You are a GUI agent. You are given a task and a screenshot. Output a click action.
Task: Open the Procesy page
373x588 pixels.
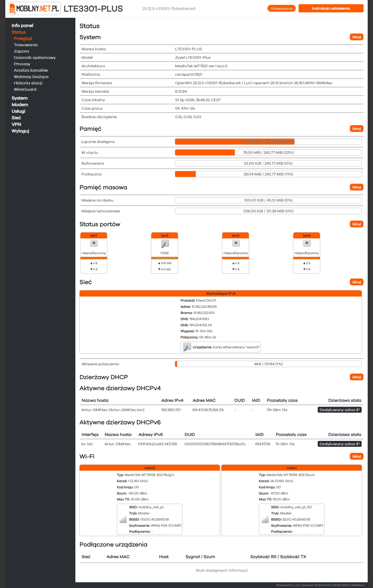(22, 64)
